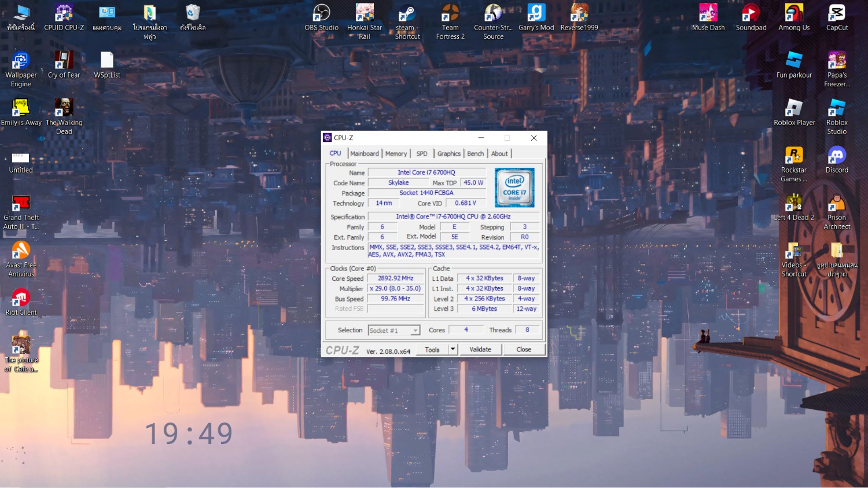Image resolution: width=868 pixels, height=488 pixels.
Task: Launch Muse Dash shortcut
Action: 708,17
